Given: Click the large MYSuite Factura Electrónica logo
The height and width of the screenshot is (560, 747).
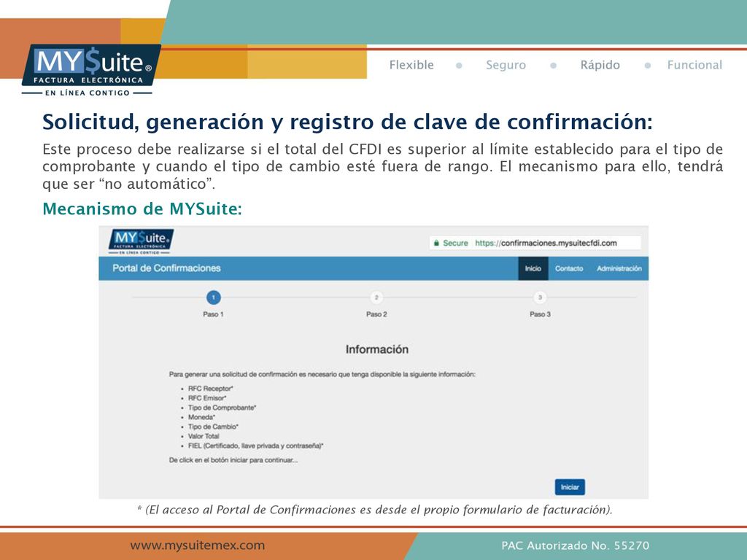Looking at the screenshot, I should [x=90, y=70].
